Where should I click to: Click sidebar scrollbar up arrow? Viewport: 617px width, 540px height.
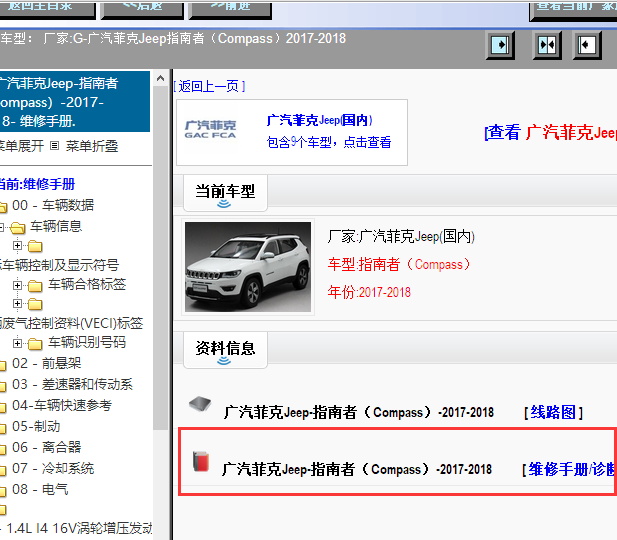pyautogui.click(x=160, y=78)
